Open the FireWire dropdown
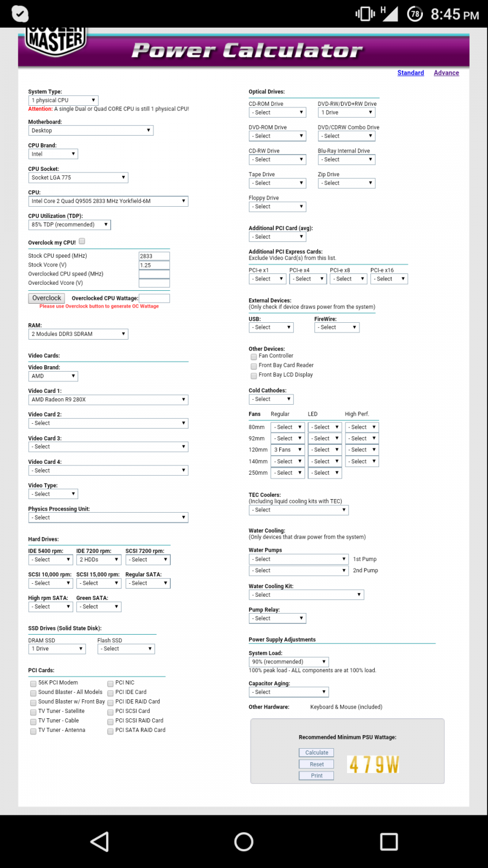This screenshot has width=488, height=868. [337, 328]
